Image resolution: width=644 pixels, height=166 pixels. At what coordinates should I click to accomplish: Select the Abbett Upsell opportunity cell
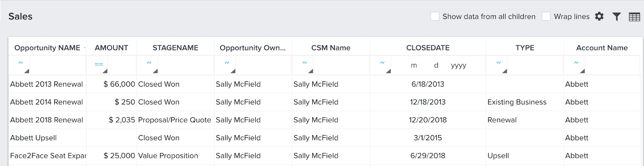click(x=33, y=138)
